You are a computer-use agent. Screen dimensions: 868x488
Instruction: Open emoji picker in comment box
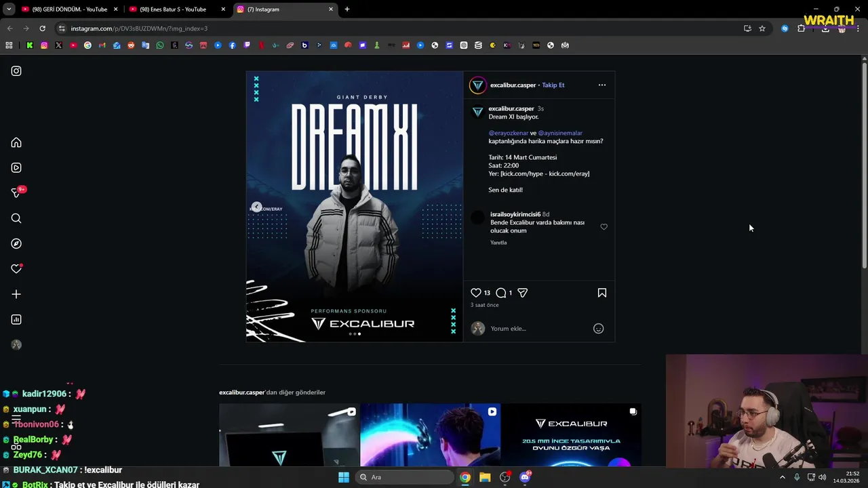click(x=598, y=329)
